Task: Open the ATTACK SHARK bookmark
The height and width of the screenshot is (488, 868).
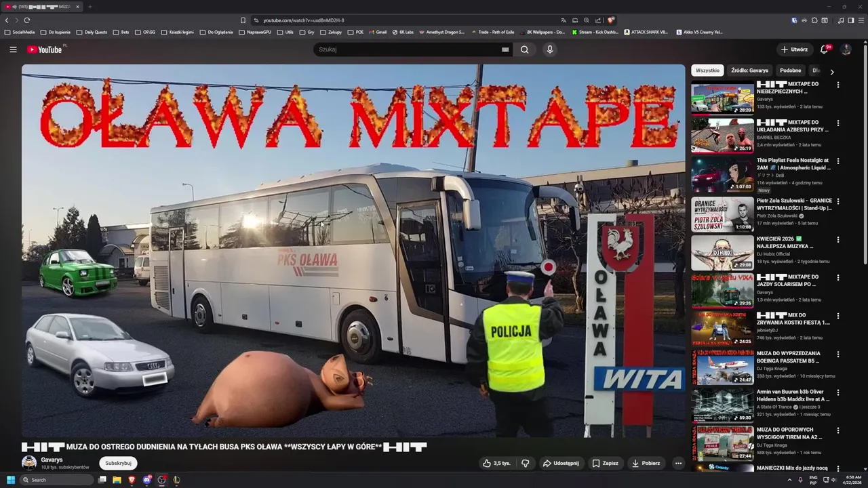Action: coord(646,32)
